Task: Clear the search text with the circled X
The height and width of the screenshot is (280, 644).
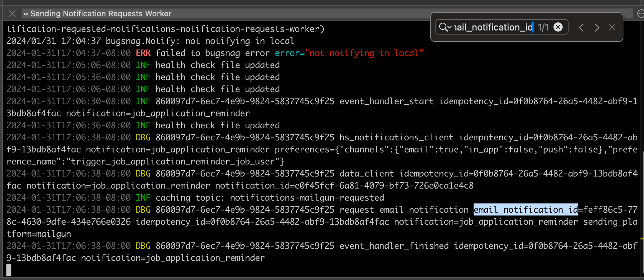Action: [x=558, y=27]
